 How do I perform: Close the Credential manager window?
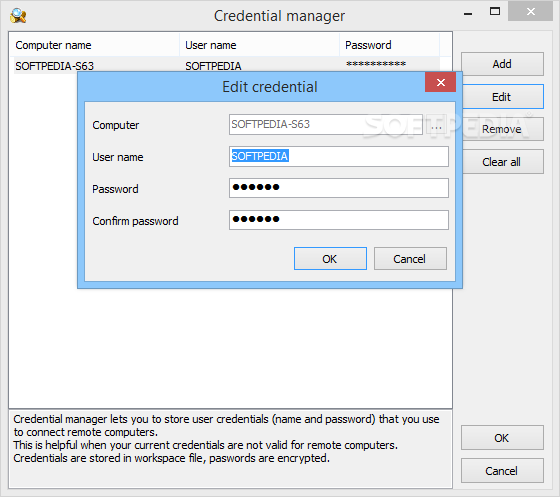click(531, 11)
